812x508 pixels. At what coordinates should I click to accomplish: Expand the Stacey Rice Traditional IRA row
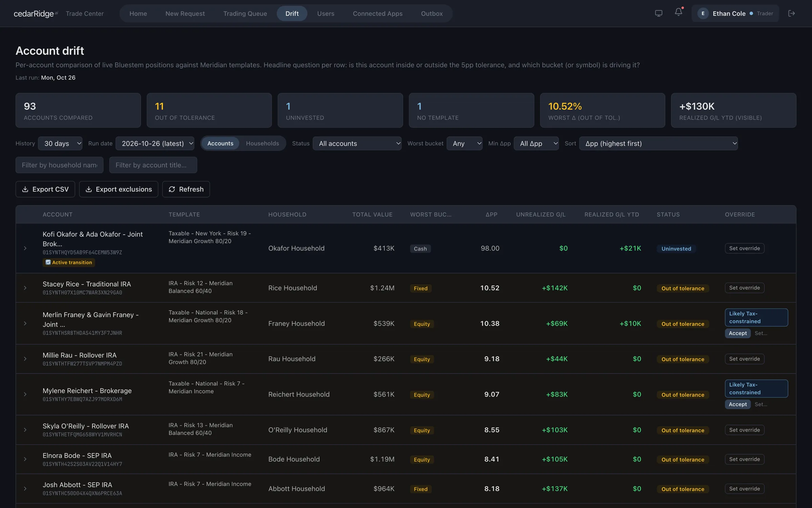click(x=25, y=288)
